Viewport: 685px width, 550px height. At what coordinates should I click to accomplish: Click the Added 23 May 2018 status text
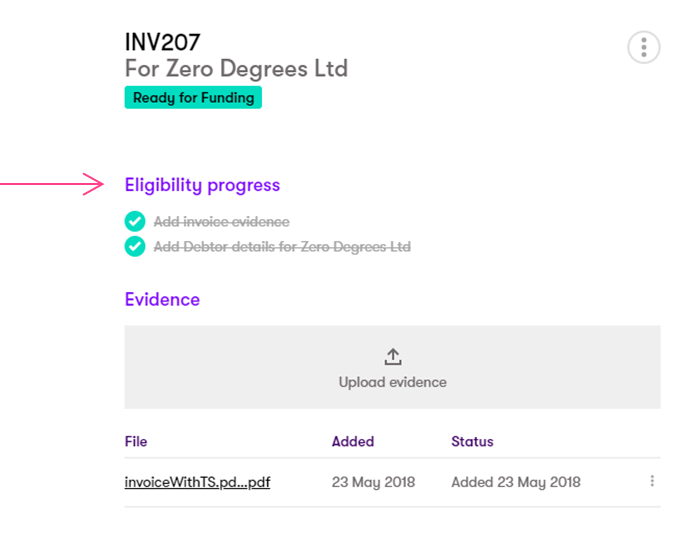(515, 482)
